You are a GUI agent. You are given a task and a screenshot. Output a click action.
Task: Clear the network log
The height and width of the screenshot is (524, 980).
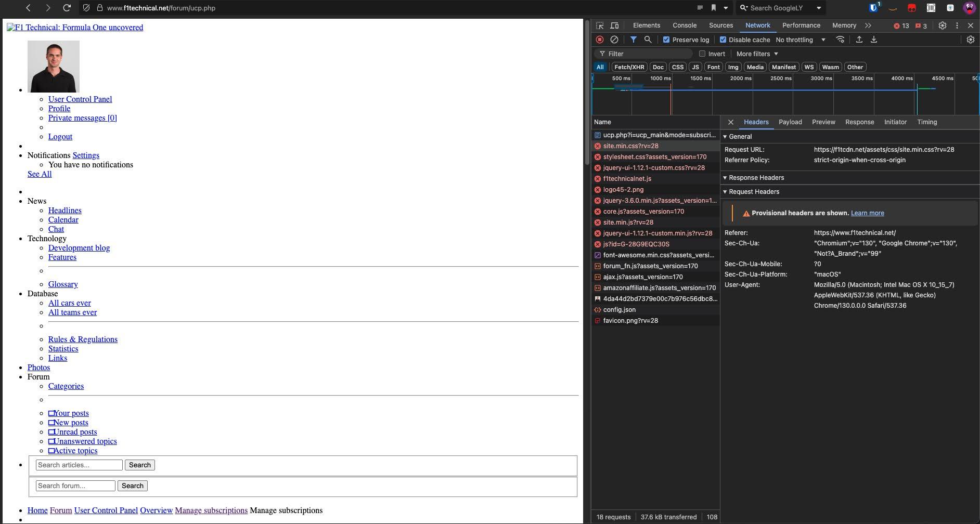(x=614, y=40)
